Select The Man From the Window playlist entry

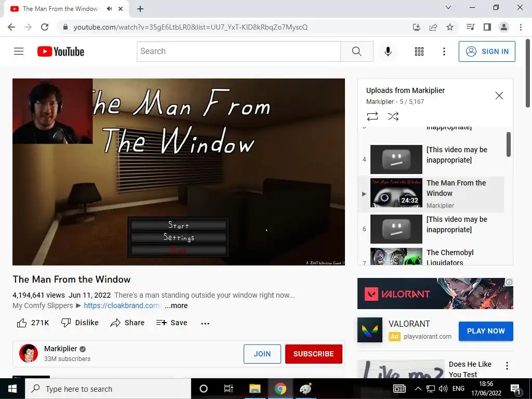coord(431,194)
